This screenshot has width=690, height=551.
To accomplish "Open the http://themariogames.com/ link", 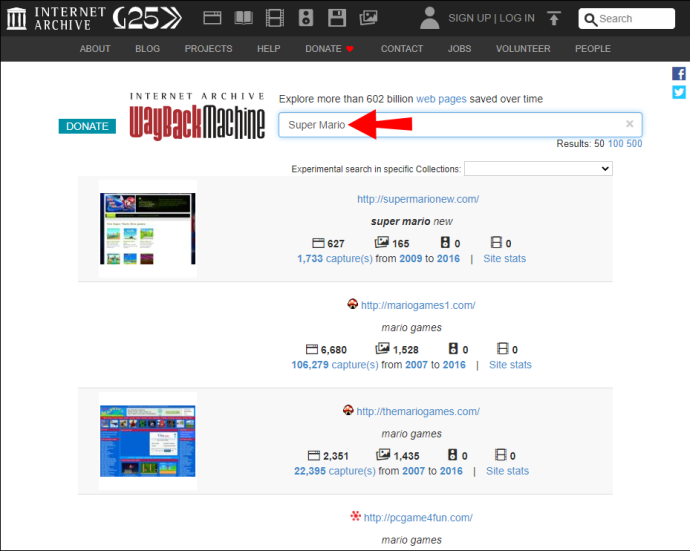I will pos(418,411).
